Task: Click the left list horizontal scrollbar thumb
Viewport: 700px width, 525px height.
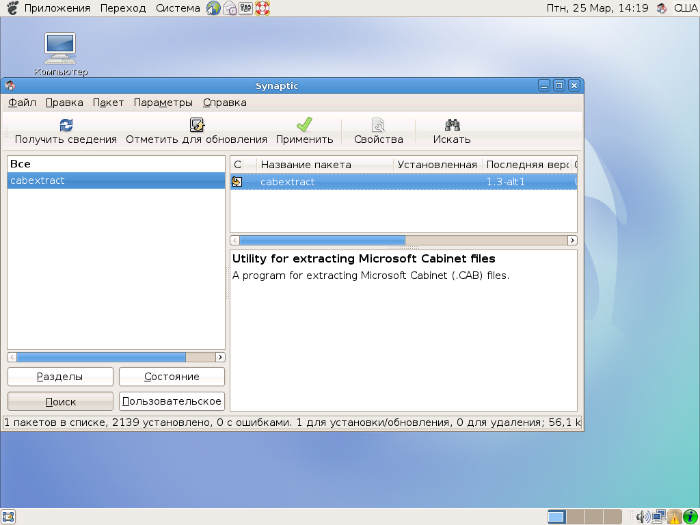Action: (101, 357)
